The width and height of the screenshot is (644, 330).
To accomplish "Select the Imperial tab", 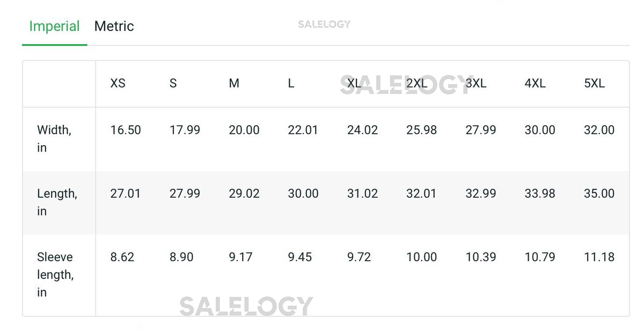I will pos(54,26).
